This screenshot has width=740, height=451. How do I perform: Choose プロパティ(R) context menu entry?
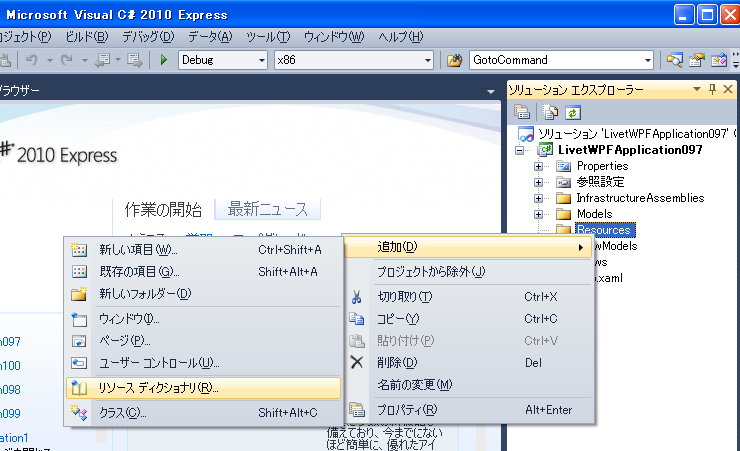tap(469, 409)
